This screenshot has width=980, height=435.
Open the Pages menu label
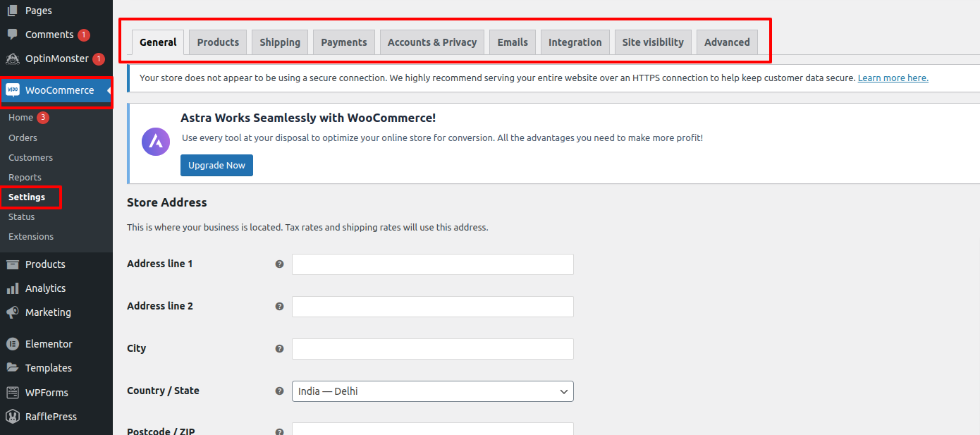tap(39, 11)
